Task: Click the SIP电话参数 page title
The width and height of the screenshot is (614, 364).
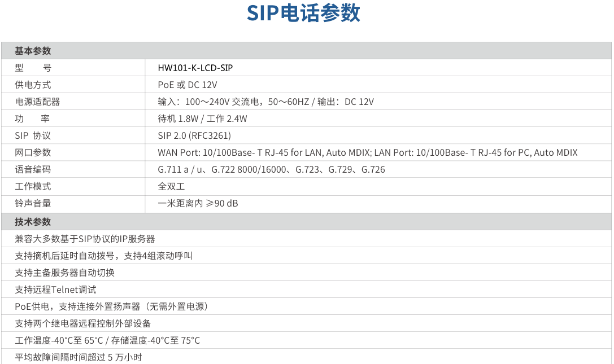Action: [303, 14]
